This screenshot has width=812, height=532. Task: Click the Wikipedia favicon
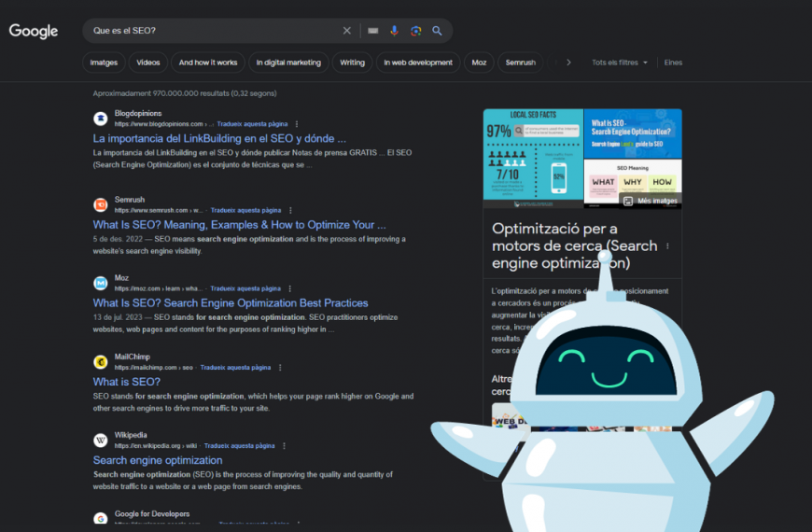click(x=101, y=441)
